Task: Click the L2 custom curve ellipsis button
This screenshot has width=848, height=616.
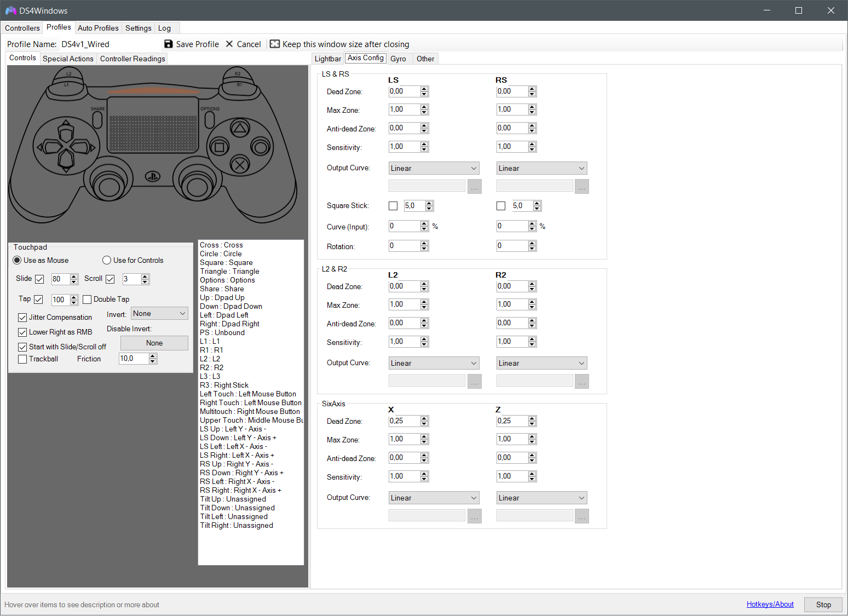Action: pos(475,381)
